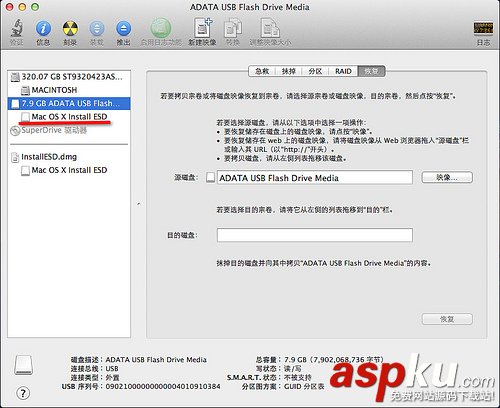The image size is (500, 408).
Task: Open the RAID tab
Action: (x=343, y=71)
